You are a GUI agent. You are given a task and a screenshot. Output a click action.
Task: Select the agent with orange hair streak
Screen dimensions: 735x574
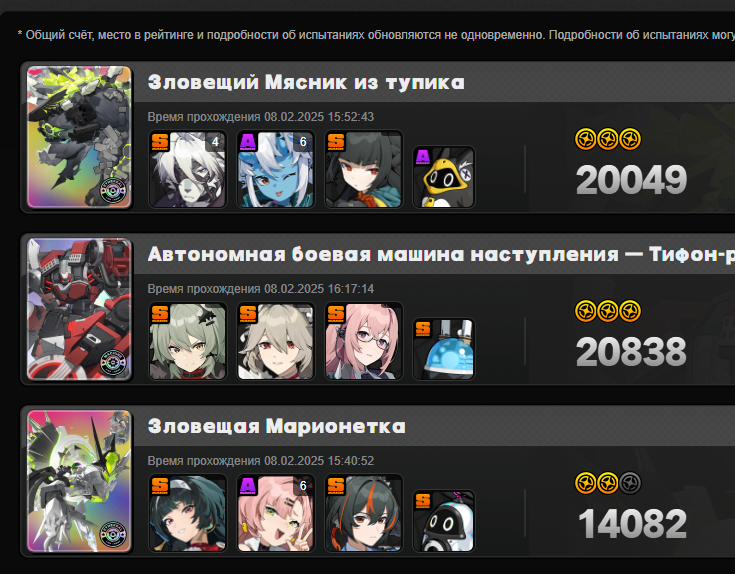[364, 513]
